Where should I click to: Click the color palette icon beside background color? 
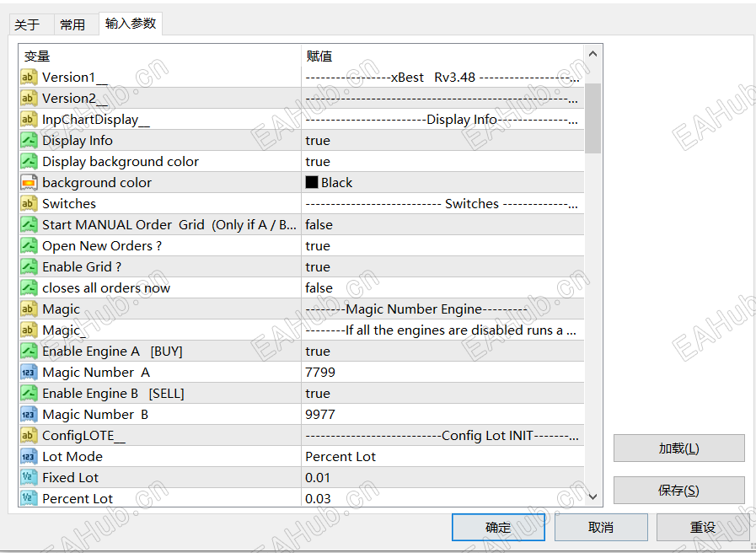[x=28, y=182]
